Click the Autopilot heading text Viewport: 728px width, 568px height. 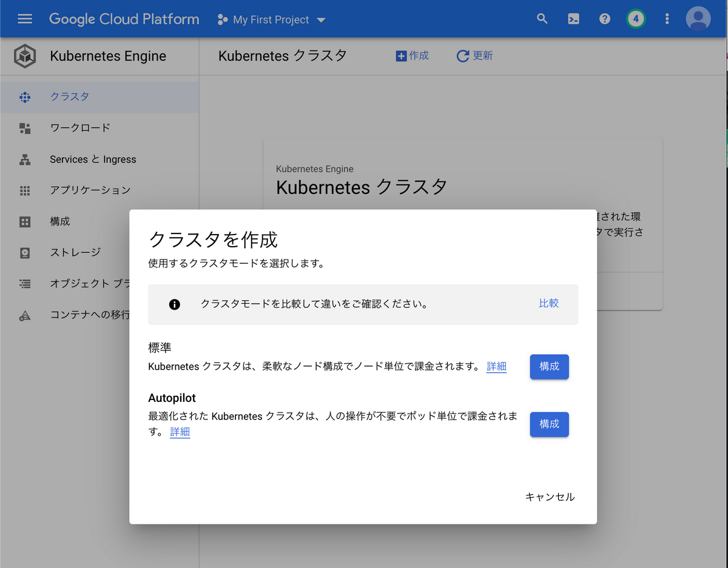(172, 398)
